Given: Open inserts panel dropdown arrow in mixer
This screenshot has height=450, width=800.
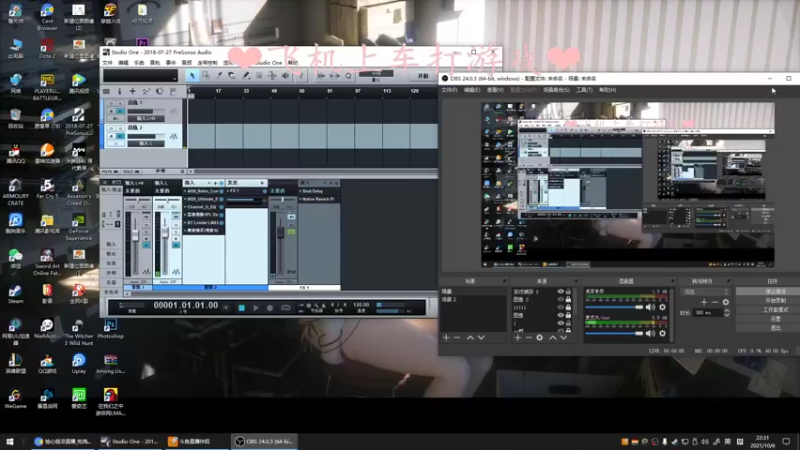Looking at the screenshot, I should 210,183.
